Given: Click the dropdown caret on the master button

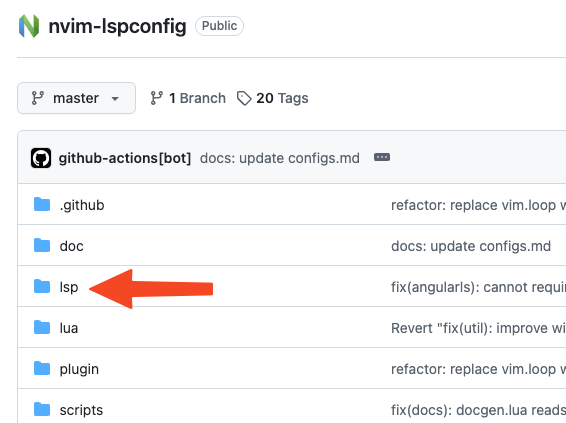Looking at the screenshot, I should pos(115,99).
